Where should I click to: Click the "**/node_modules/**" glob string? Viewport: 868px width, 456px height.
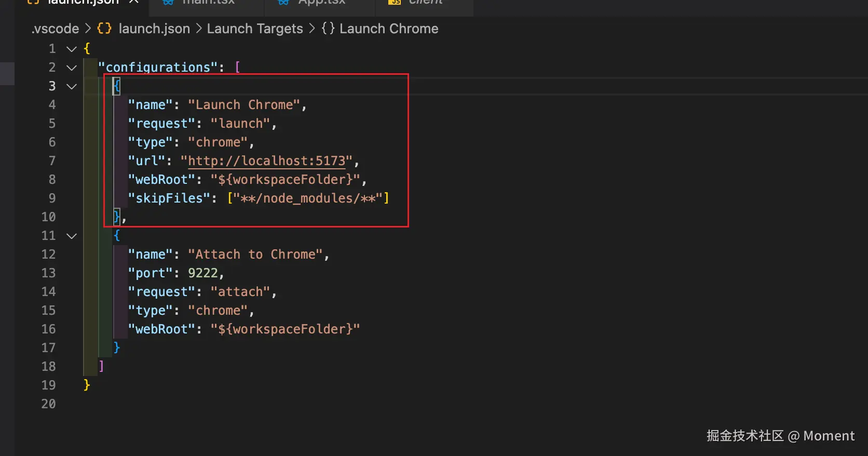[308, 198]
